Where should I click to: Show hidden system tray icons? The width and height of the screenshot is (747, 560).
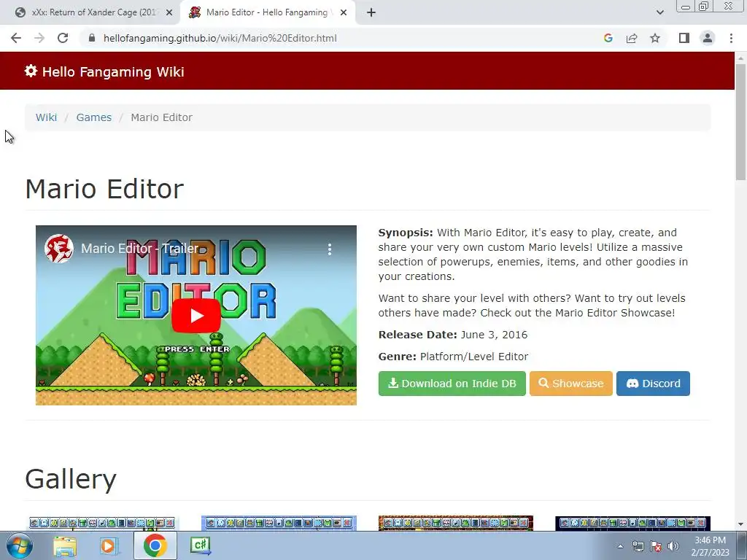pos(620,546)
